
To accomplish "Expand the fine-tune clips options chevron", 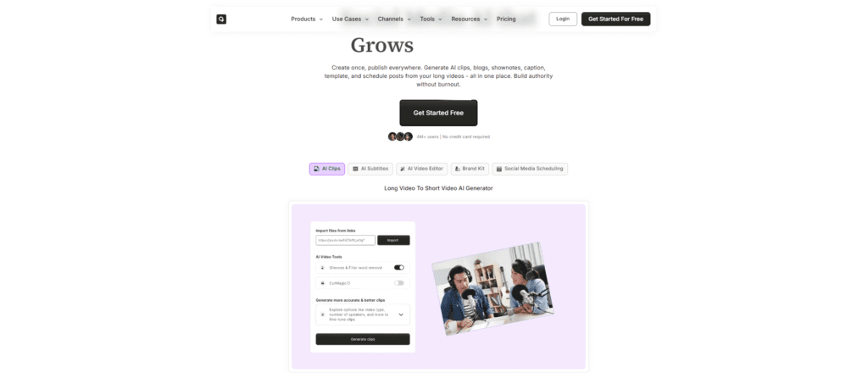I will coord(401,314).
